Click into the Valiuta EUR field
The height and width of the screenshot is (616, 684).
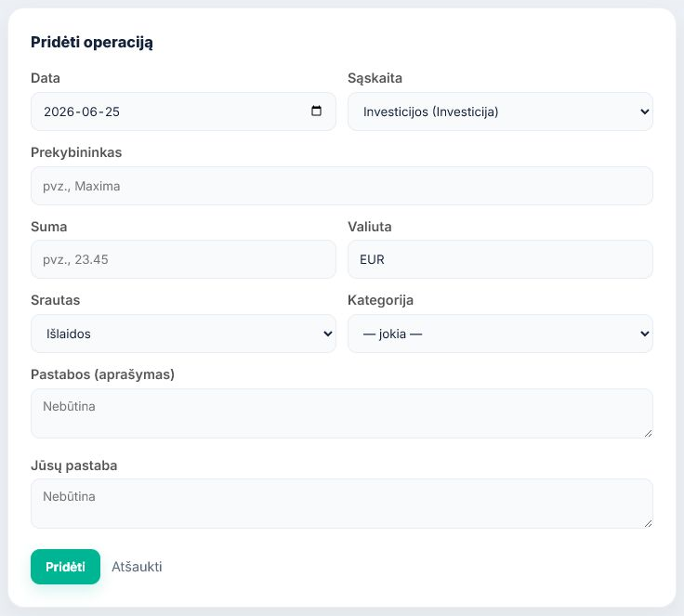pyautogui.click(x=500, y=259)
